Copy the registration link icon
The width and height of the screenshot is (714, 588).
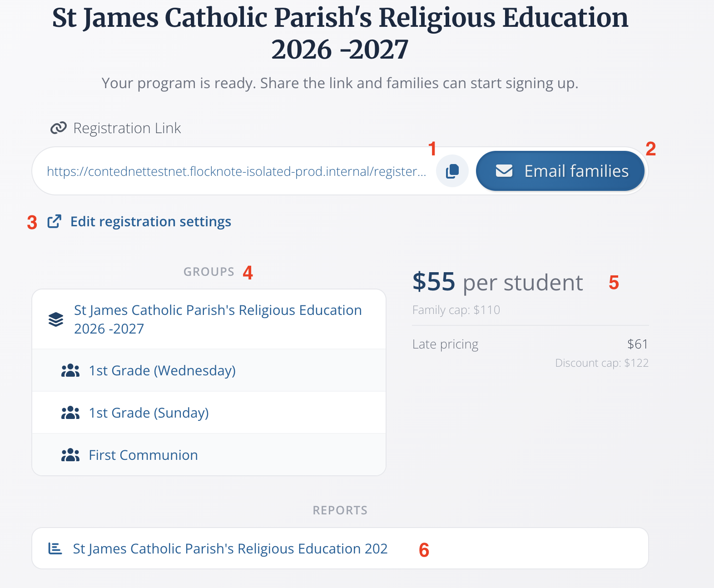pos(452,171)
